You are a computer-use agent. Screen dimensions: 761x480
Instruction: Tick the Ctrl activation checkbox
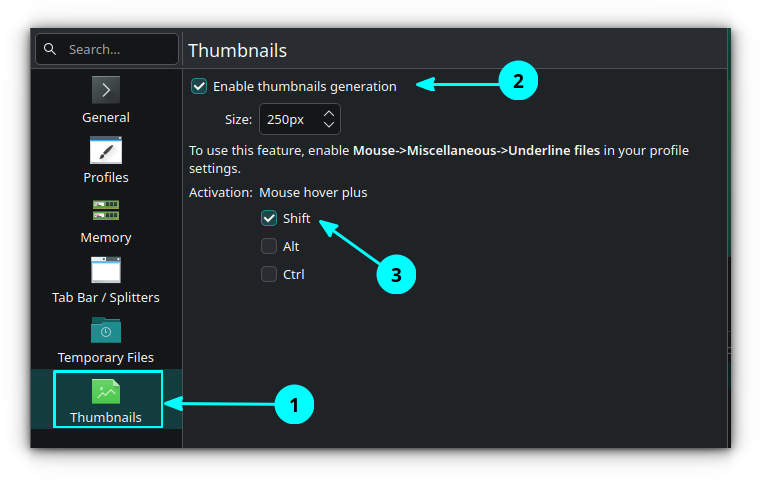click(x=269, y=274)
